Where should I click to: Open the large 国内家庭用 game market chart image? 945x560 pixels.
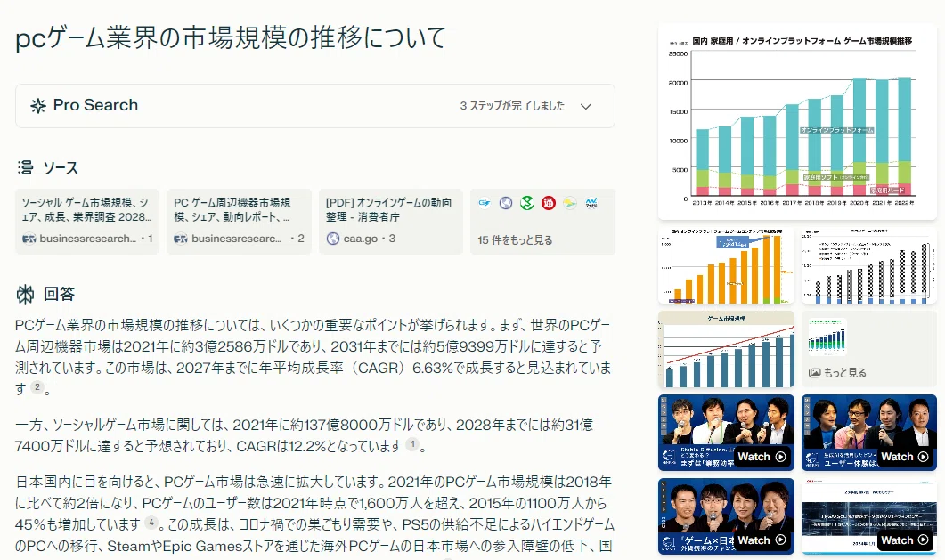[797, 122]
